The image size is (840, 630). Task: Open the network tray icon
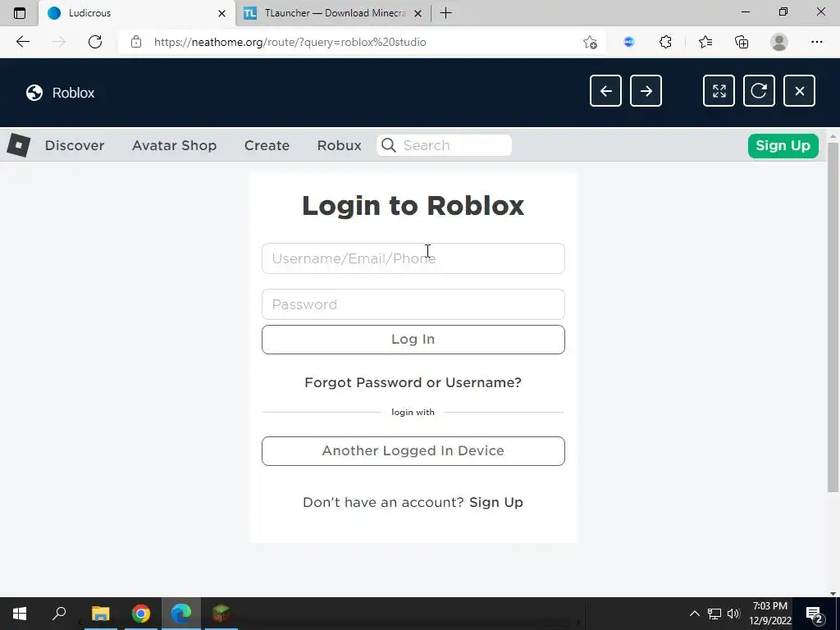[714, 614]
